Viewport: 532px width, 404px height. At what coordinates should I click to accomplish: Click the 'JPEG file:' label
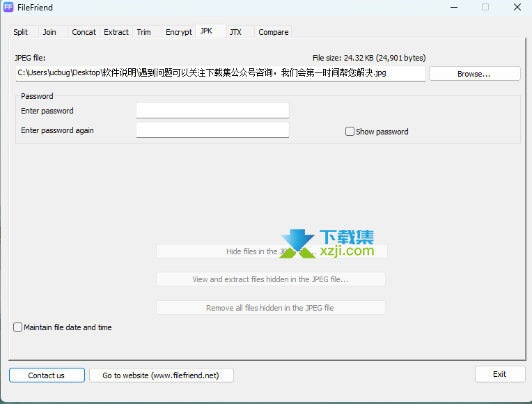(30, 58)
